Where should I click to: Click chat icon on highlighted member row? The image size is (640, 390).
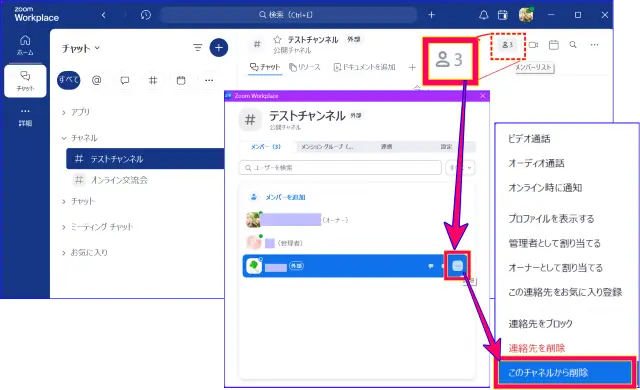[431, 266]
